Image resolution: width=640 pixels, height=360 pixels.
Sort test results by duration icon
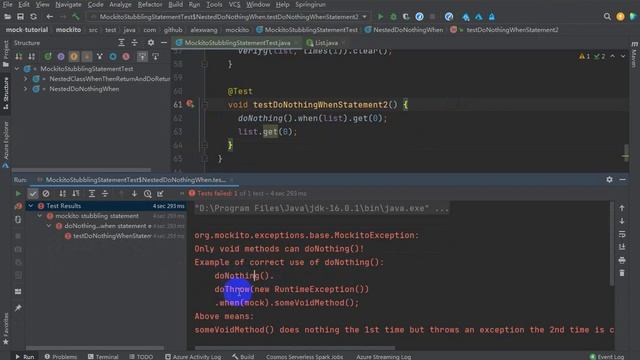76,193
